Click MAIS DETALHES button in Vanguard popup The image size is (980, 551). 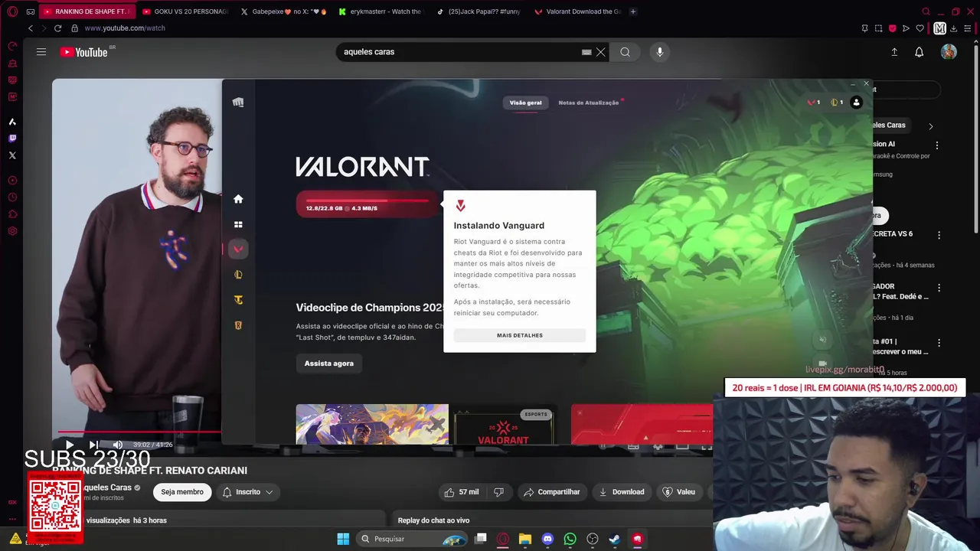pos(520,335)
